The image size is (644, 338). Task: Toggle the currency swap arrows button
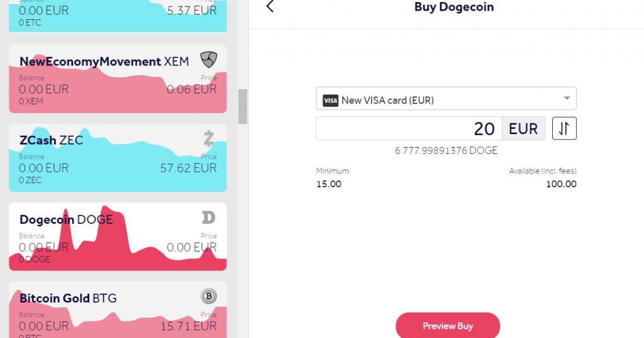pyautogui.click(x=564, y=129)
